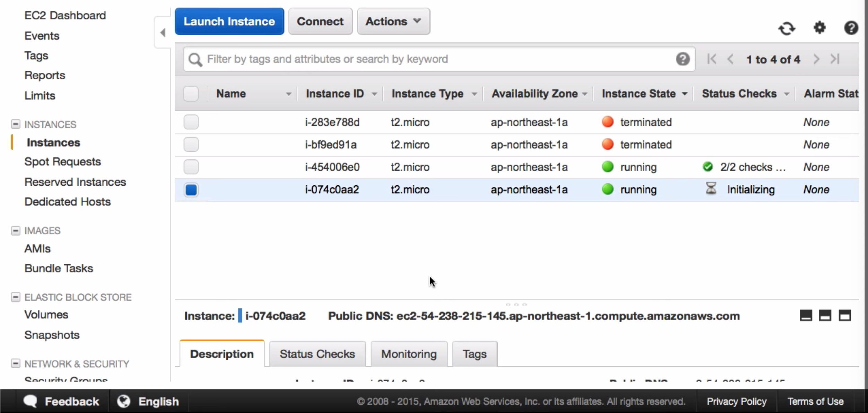Collapse the sidebar with left arrow
This screenshot has width=868, height=413.
(x=163, y=33)
